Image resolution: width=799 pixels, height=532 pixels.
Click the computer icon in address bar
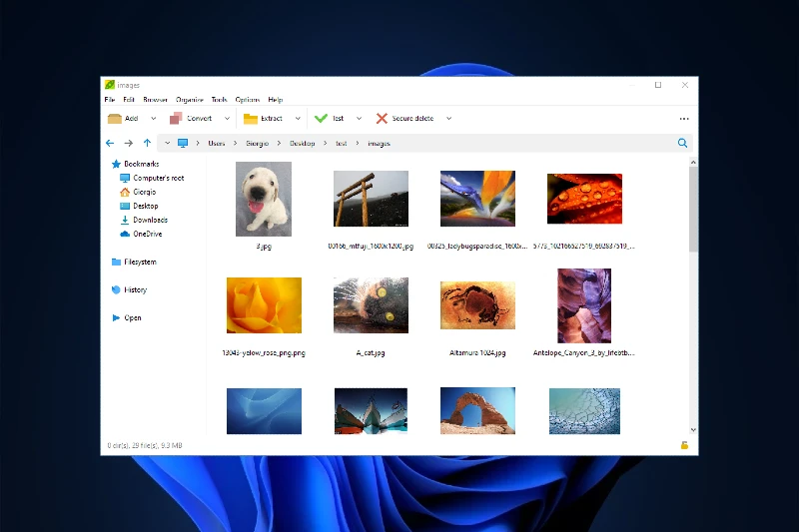pos(183,143)
